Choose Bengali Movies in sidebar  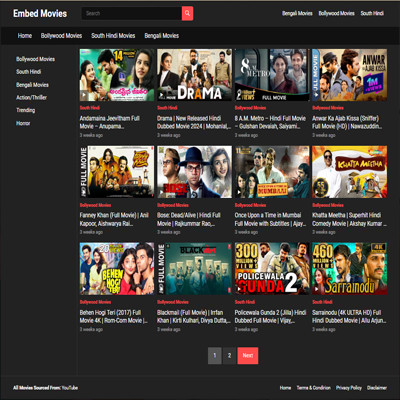tap(32, 85)
